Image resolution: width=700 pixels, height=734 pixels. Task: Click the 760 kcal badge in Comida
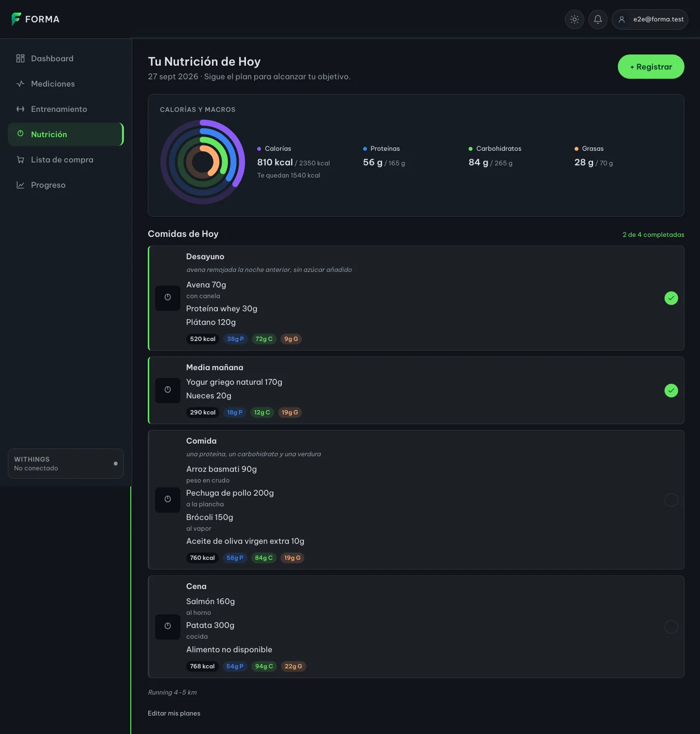[x=202, y=558]
